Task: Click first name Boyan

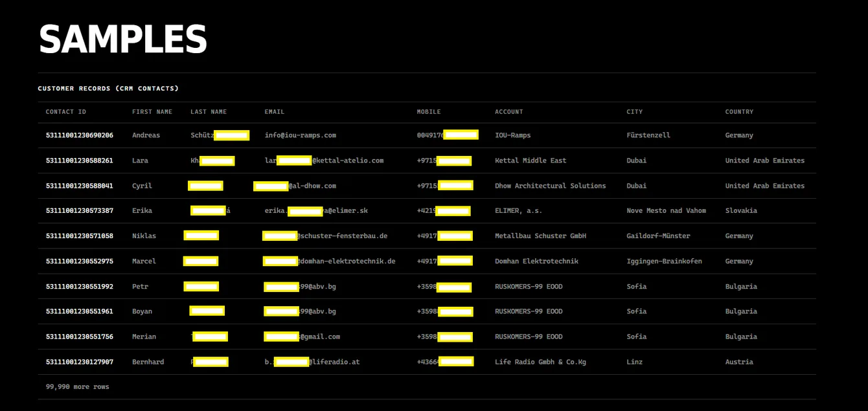Action: pyautogui.click(x=142, y=311)
